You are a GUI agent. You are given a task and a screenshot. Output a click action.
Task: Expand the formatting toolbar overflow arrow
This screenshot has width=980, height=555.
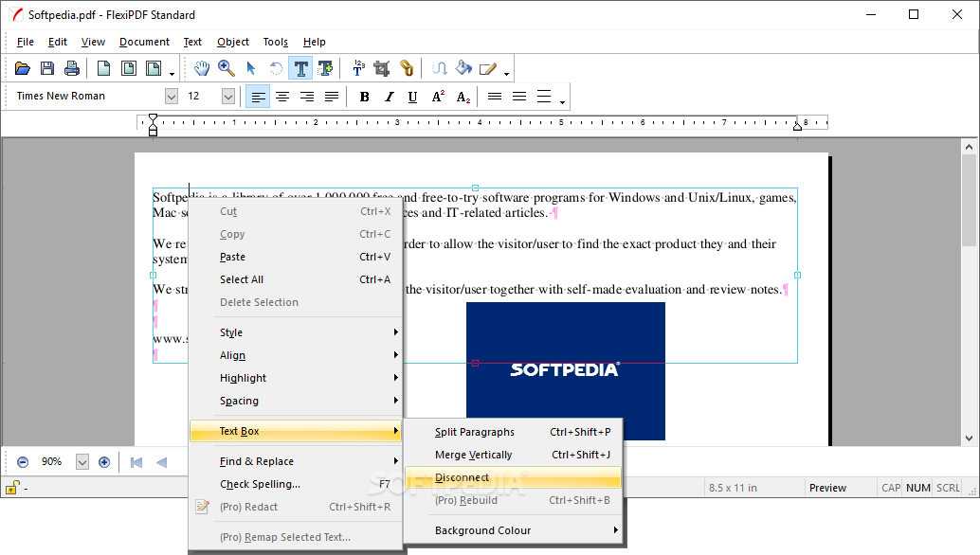(562, 101)
